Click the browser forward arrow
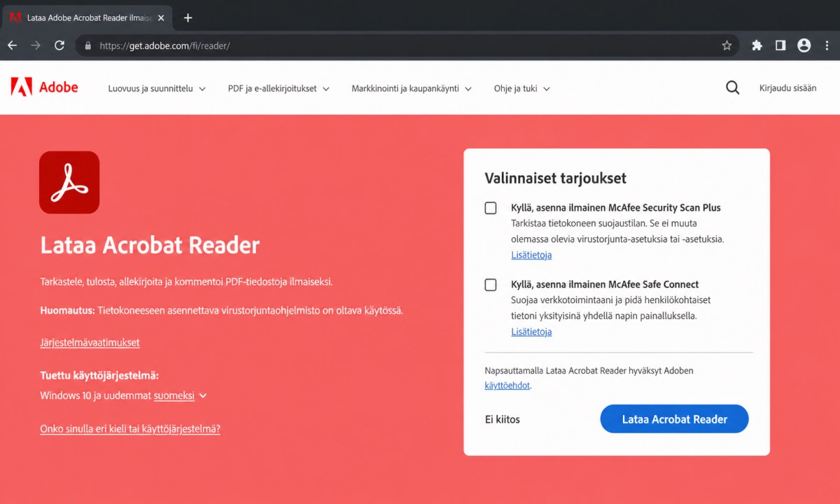 coord(36,45)
